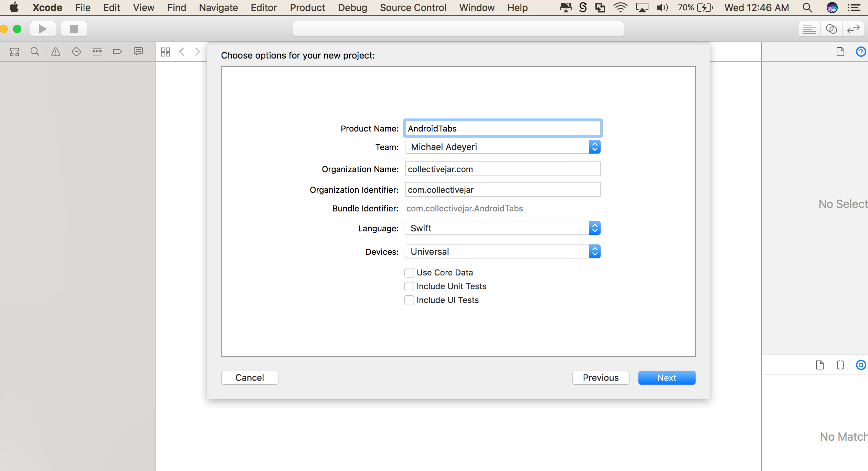Open the Language dropdown set to Swift
The width and height of the screenshot is (868, 471).
pyautogui.click(x=595, y=228)
